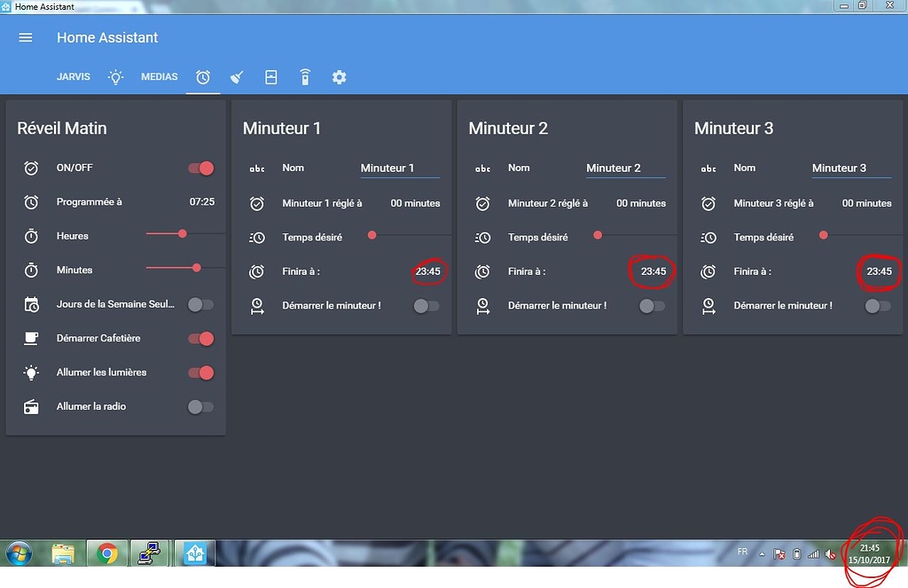Image resolution: width=908 pixels, height=588 pixels.
Task: Click the radio icon next to Allumer la radio
Action: (32, 406)
